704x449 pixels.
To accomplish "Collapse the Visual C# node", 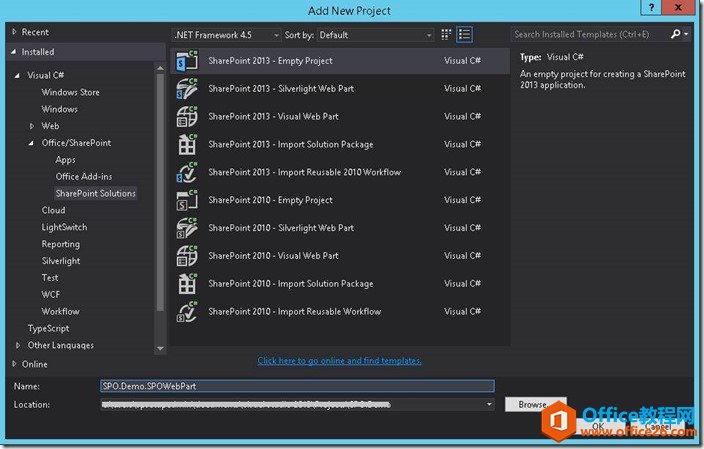I will tap(18, 75).
